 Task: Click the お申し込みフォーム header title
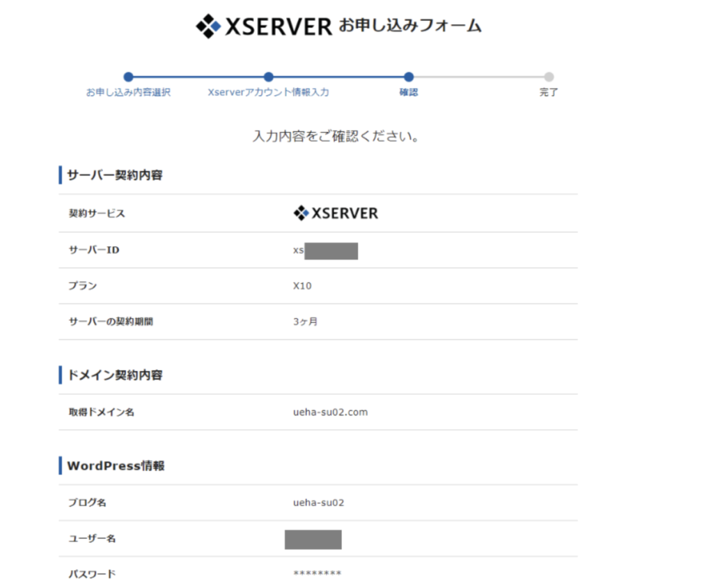click(409, 26)
